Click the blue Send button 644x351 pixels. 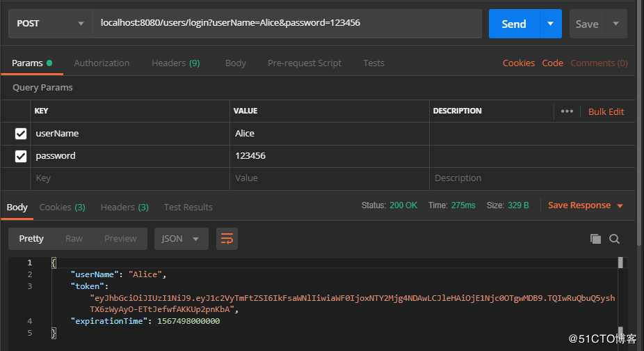514,24
